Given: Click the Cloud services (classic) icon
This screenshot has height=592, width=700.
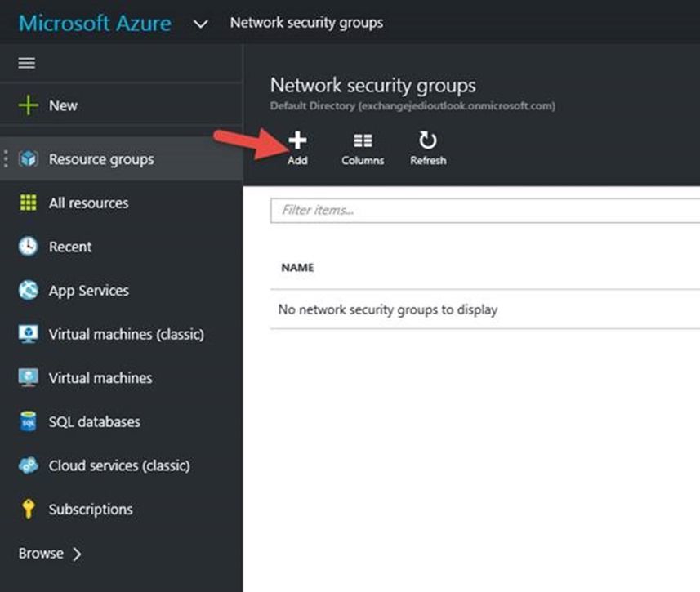Looking at the screenshot, I should [29, 465].
